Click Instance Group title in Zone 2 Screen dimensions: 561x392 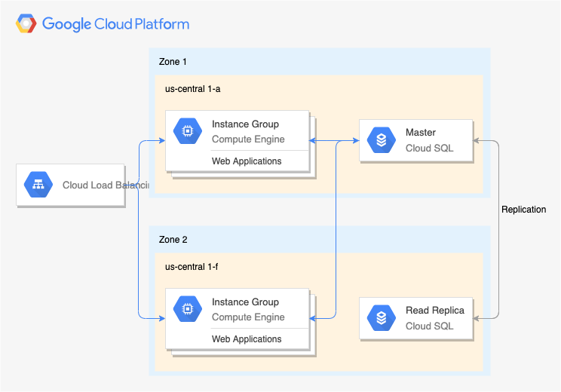point(246,302)
